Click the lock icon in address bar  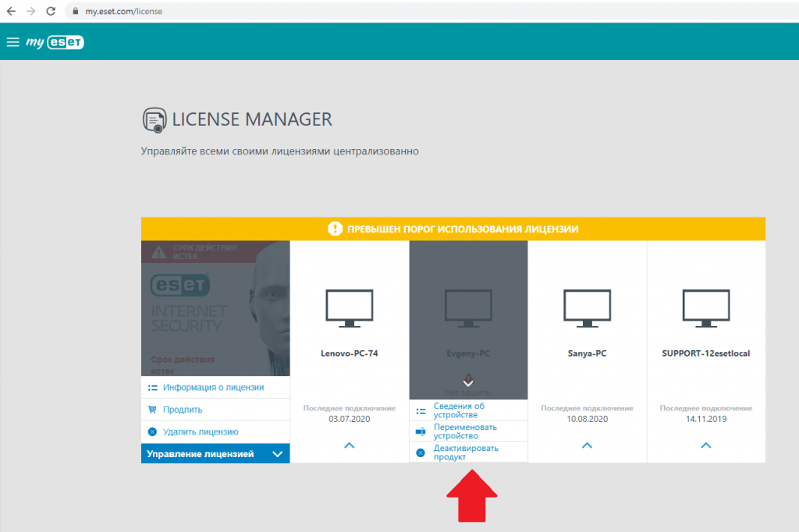click(x=76, y=11)
